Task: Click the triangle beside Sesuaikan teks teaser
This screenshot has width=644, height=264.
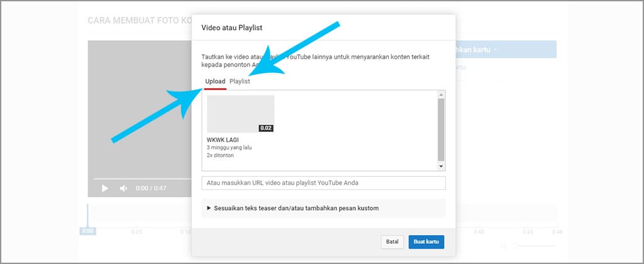Action: coord(209,208)
